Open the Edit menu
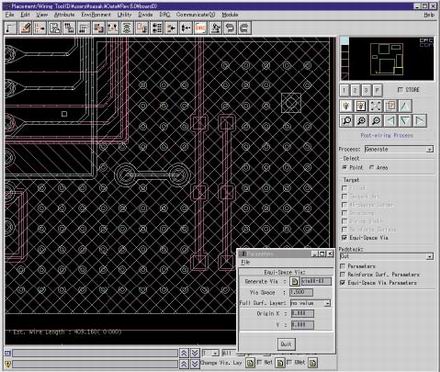The width and height of the screenshot is (440, 372). [25, 15]
